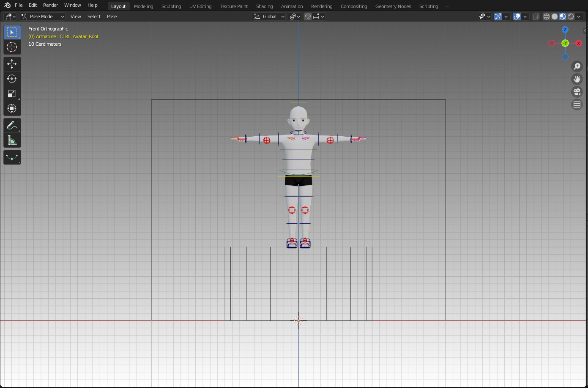Click the 'Front Orthographic' viewport label
Image resolution: width=588 pixels, height=388 pixels.
pyautogui.click(x=48, y=29)
